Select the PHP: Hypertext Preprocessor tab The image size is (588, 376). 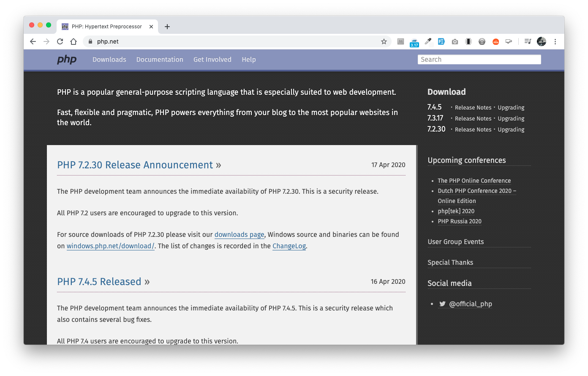pos(107,27)
